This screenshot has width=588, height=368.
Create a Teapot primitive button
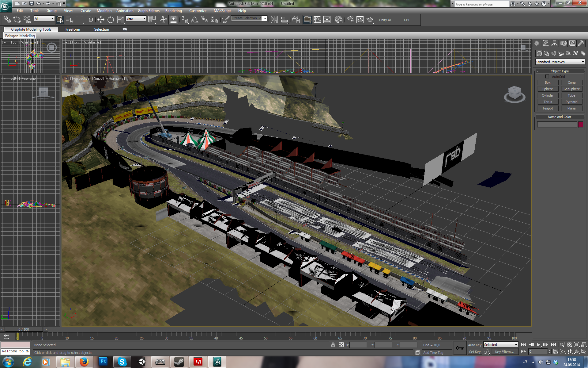pos(548,108)
